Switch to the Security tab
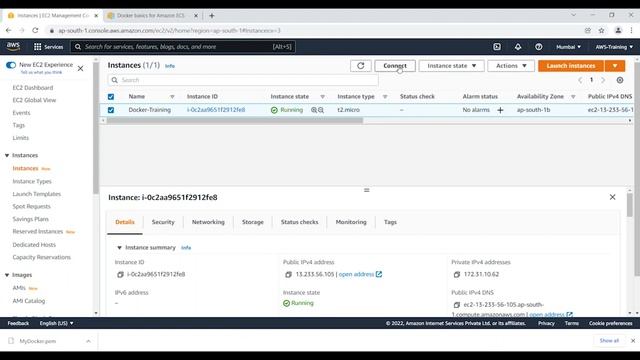This screenshot has width=640, height=360. [163, 222]
